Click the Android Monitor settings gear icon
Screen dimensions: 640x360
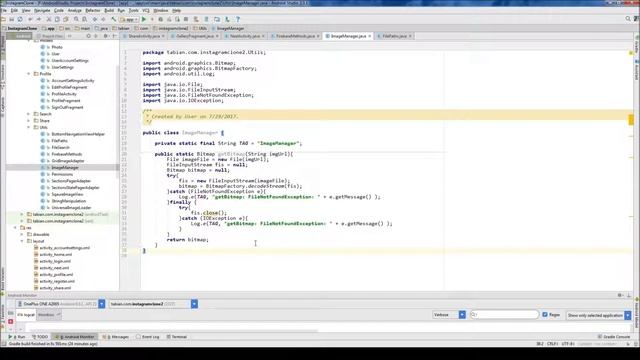coord(620,295)
